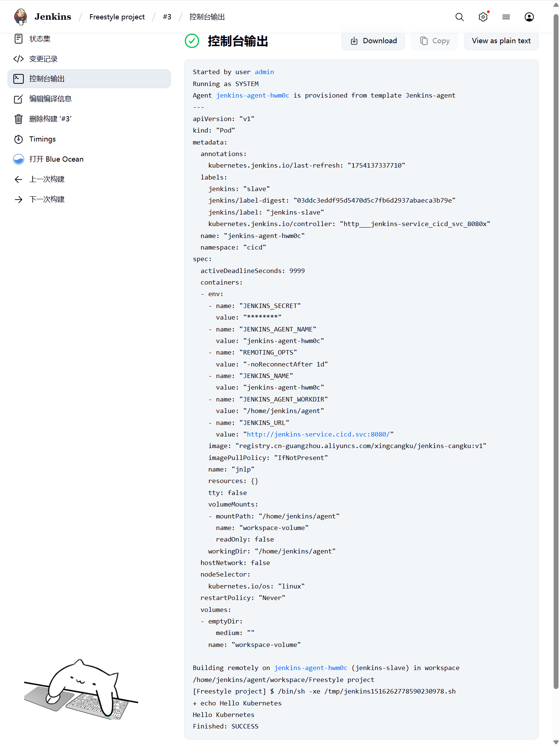Open the search magnifier icon
The image size is (560, 746).
click(x=459, y=17)
